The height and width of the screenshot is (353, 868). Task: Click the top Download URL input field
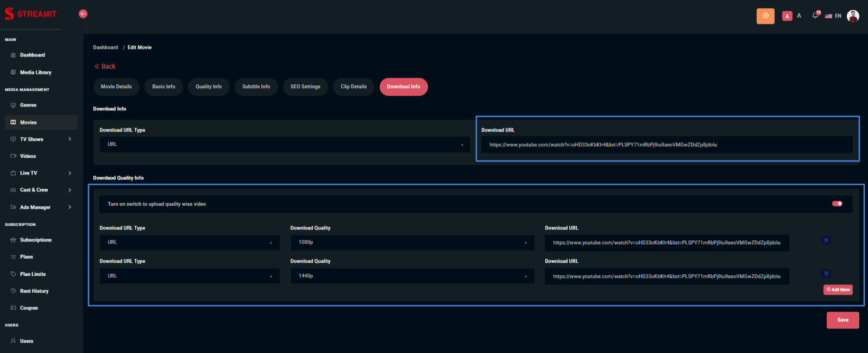point(666,145)
